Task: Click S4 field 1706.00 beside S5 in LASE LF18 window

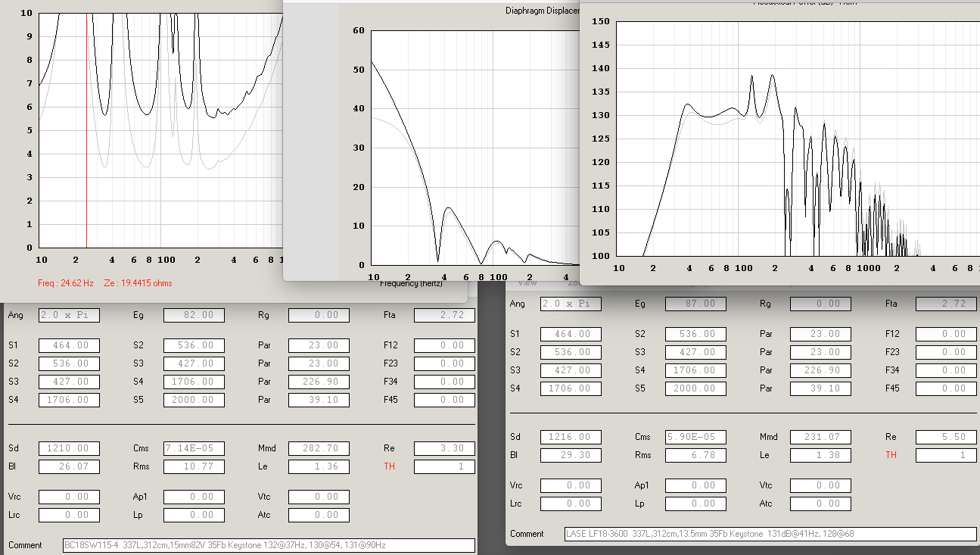Action: pos(571,388)
